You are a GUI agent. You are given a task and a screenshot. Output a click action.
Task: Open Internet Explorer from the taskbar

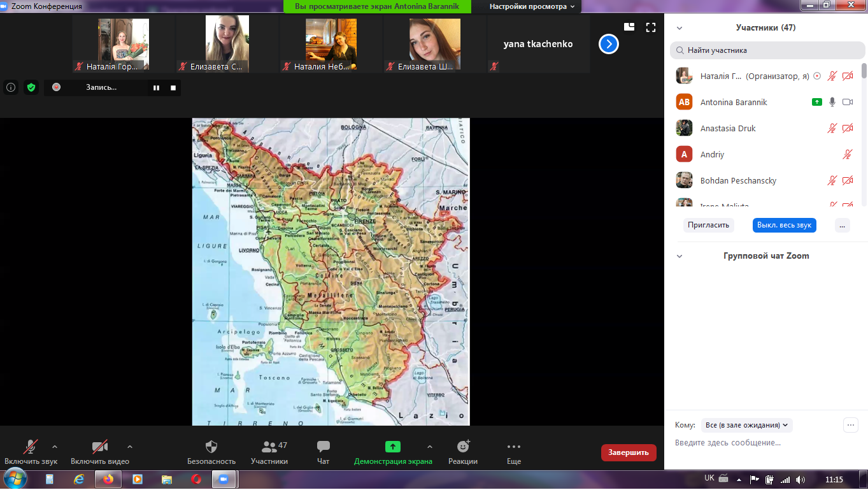(x=79, y=479)
